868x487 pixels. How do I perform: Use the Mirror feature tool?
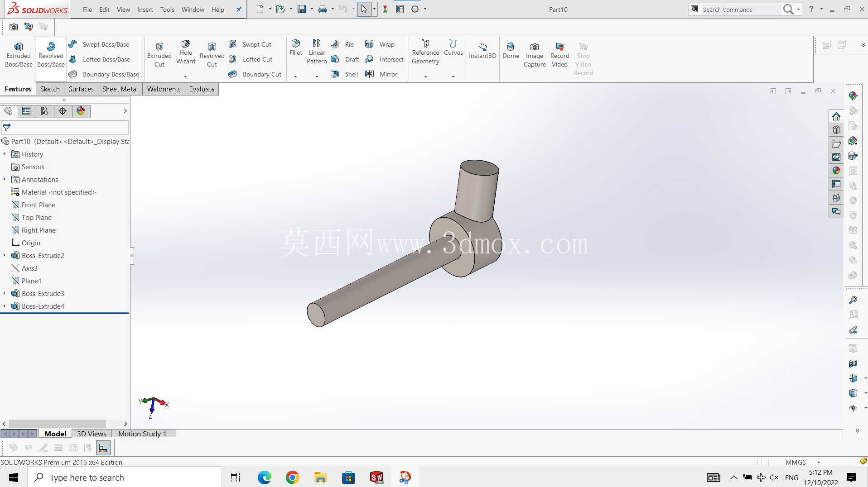381,74
